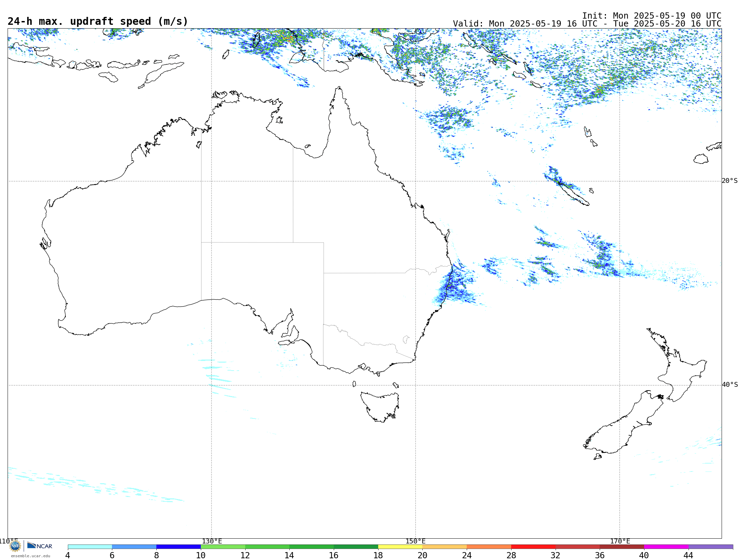The width and height of the screenshot is (744, 560).
Task: Click colorbar tick label 4
Action: point(68,556)
